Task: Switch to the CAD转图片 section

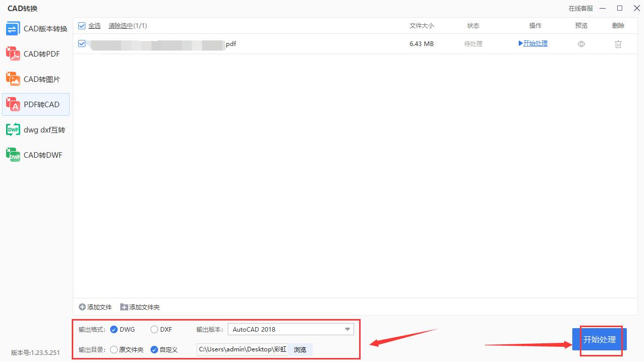Action: tap(36, 79)
